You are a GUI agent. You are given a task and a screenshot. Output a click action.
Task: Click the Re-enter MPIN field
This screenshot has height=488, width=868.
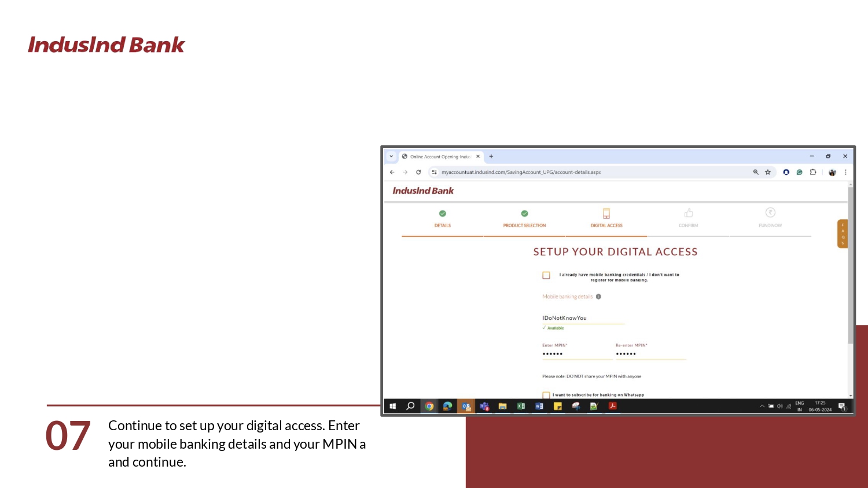[650, 354]
